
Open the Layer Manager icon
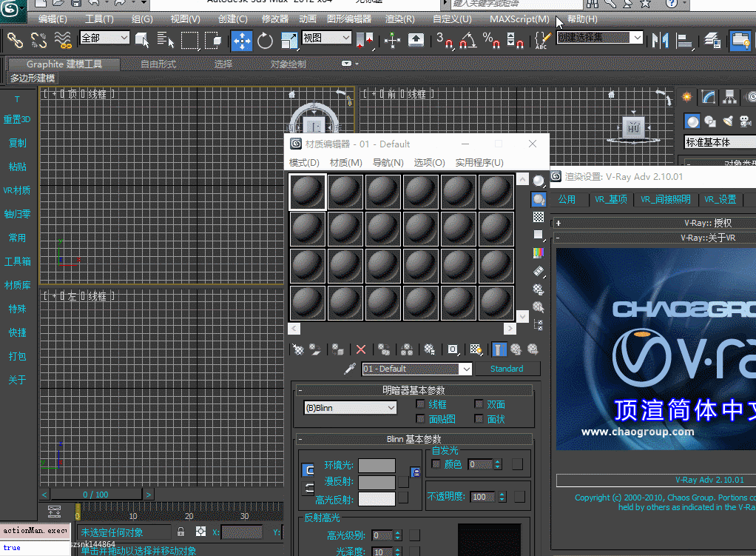pyautogui.click(x=712, y=40)
